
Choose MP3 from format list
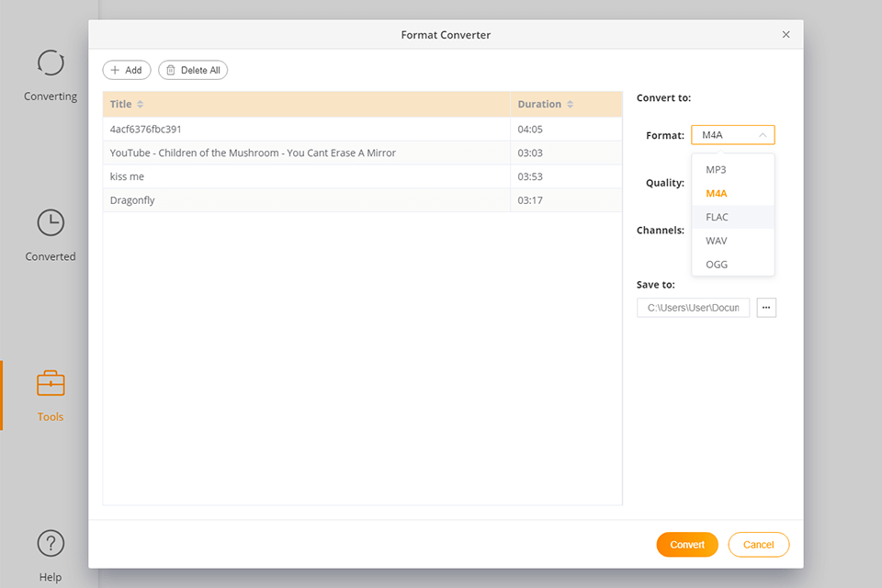(716, 170)
